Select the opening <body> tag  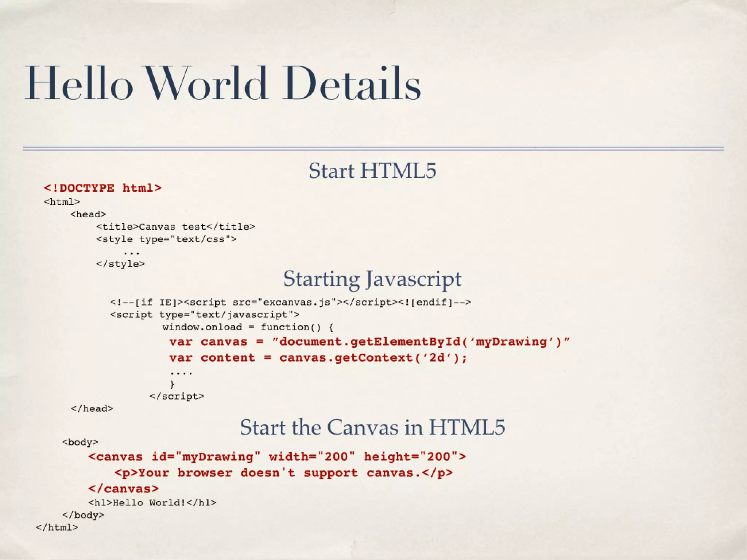click(80, 442)
